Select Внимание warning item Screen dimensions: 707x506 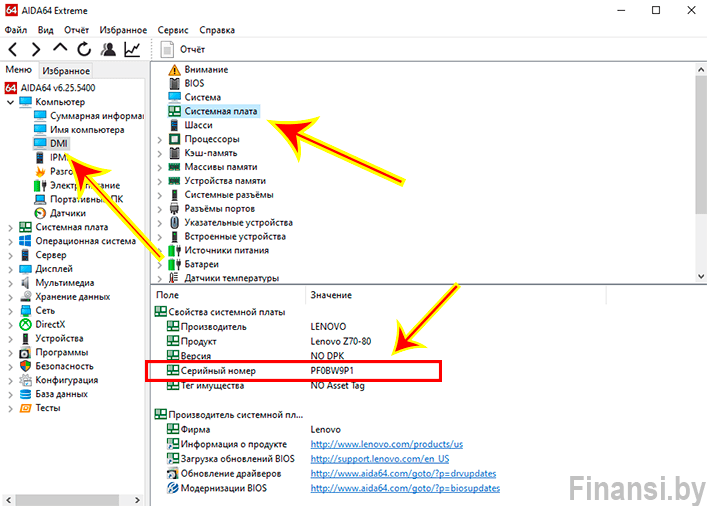tap(198, 69)
